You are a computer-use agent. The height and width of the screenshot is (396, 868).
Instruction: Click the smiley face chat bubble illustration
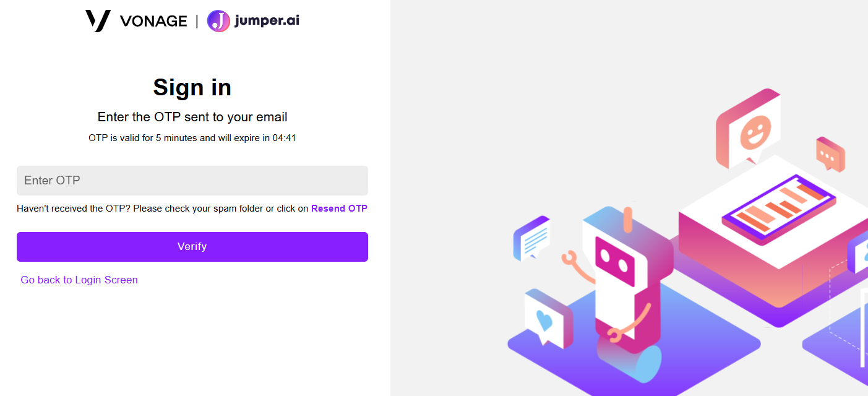pos(748,129)
